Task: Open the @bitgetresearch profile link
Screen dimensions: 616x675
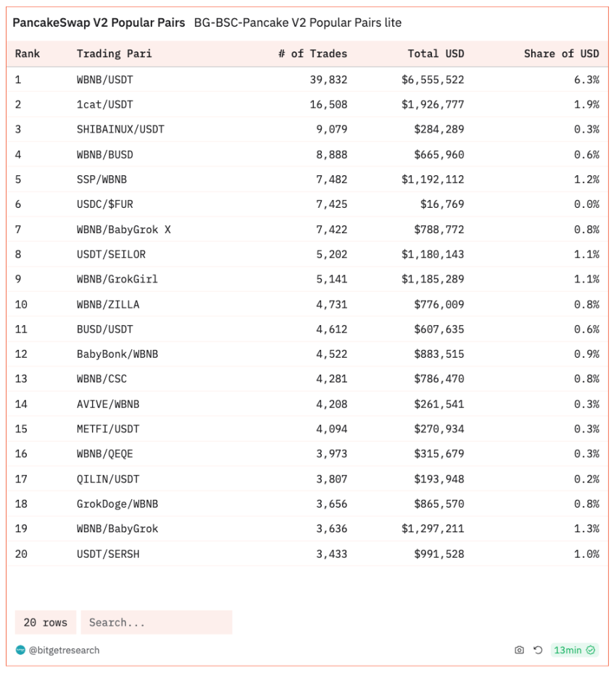Action: click(x=64, y=650)
